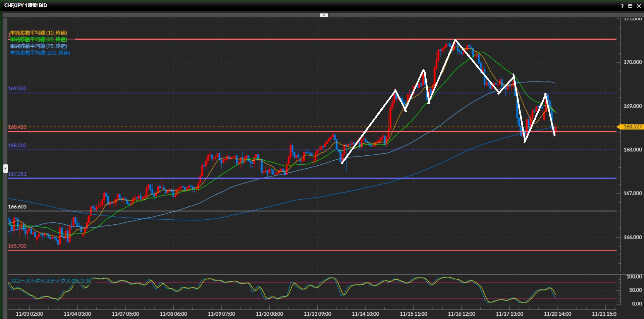Screen dimensions: 644x319
Task: Select the スローストキャスティクス (25,3,3) indicator label
Action: point(50,281)
